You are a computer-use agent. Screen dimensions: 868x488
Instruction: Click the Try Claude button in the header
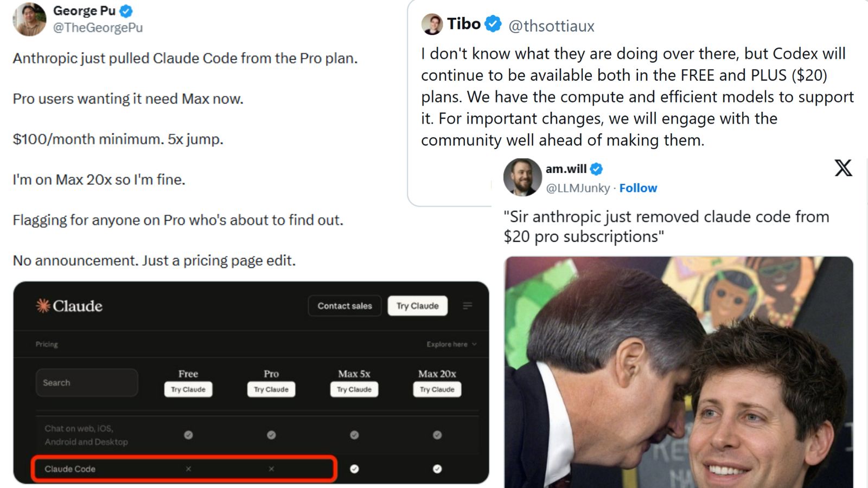coord(417,305)
